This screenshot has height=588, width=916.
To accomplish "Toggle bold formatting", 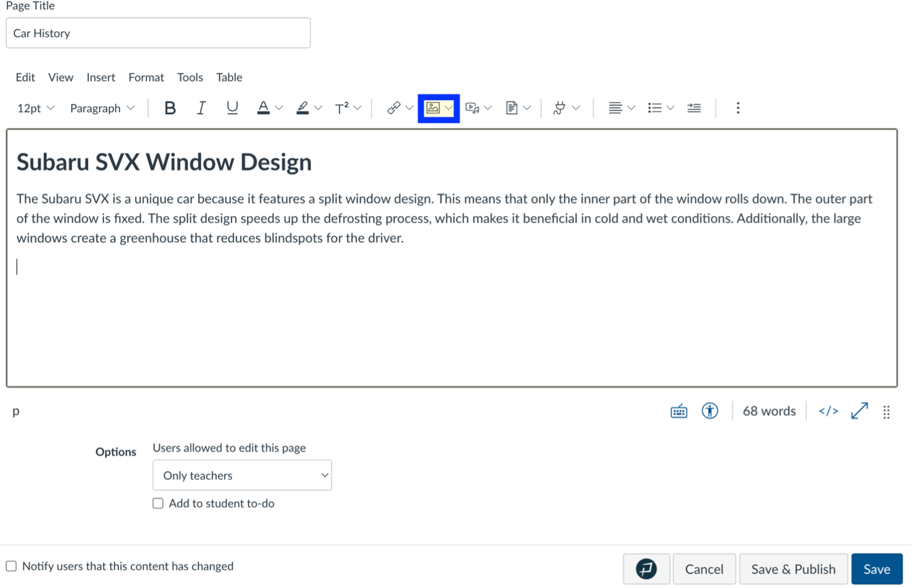I will click(170, 108).
